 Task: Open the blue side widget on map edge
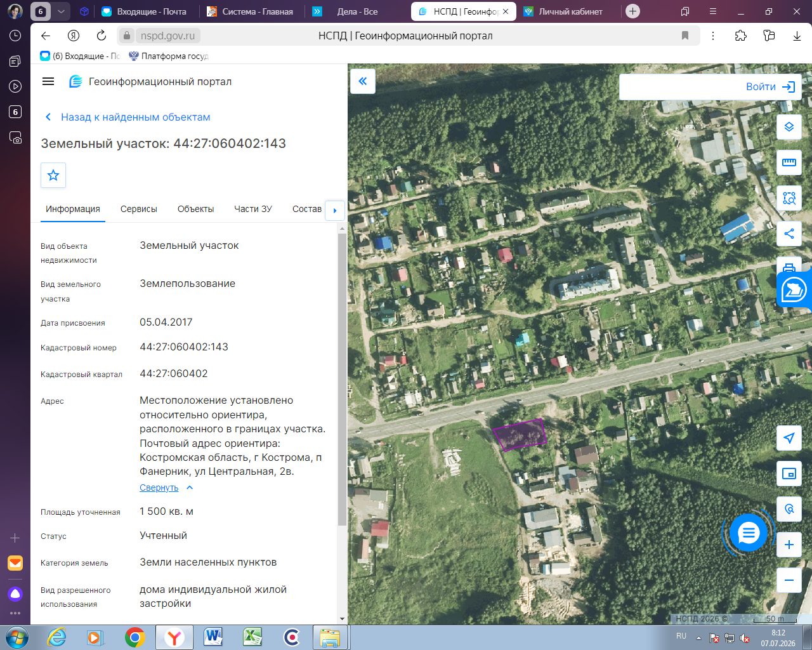pos(794,290)
